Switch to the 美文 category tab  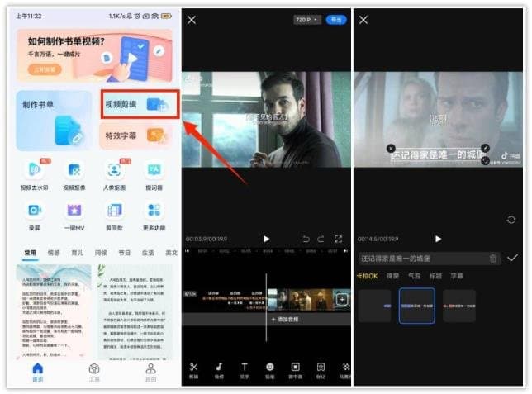tap(171, 253)
